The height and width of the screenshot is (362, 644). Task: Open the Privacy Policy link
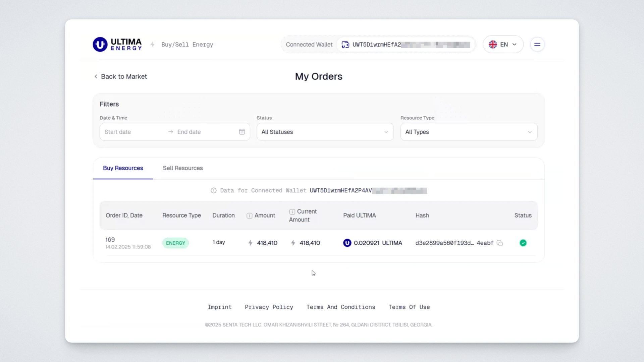[269, 307]
